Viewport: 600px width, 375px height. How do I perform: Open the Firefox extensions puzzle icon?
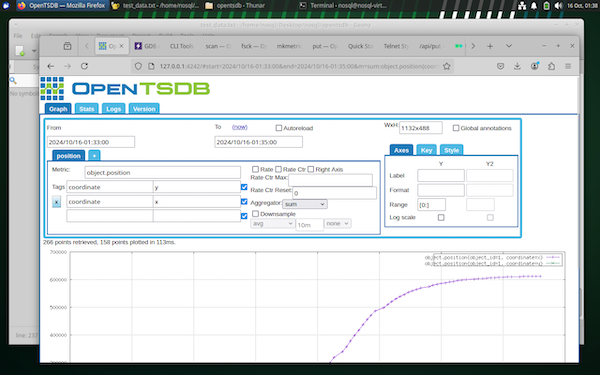[x=551, y=66]
